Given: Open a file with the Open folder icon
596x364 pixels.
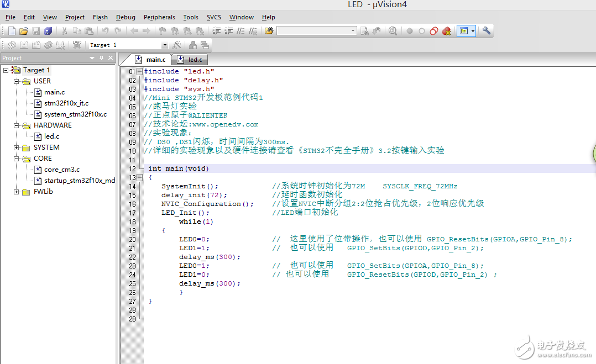Looking at the screenshot, I should (x=23, y=31).
